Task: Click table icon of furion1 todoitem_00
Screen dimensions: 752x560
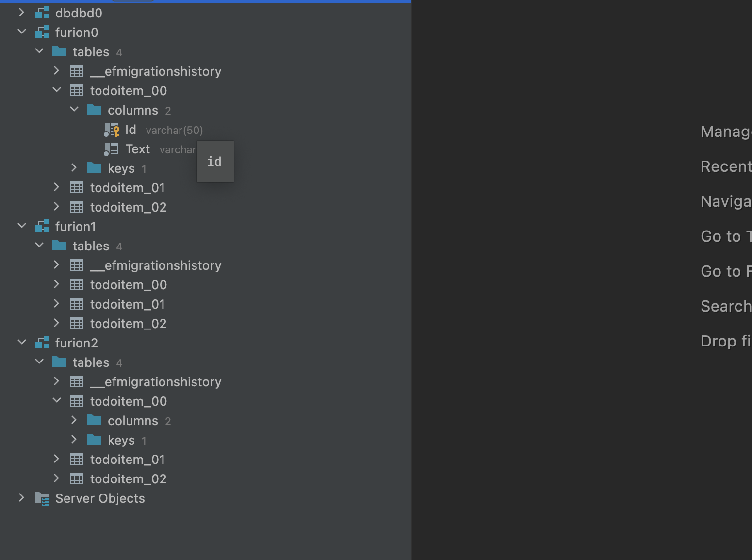Action: (77, 285)
